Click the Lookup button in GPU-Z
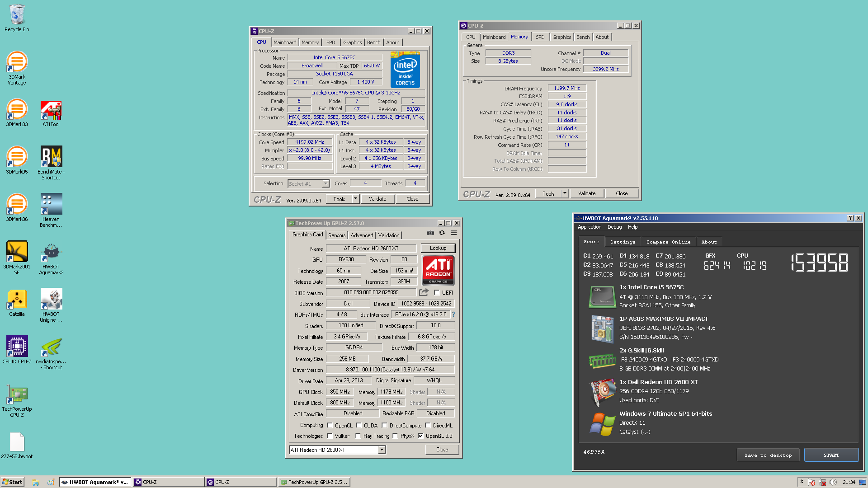The width and height of the screenshot is (868, 488). click(x=438, y=248)
